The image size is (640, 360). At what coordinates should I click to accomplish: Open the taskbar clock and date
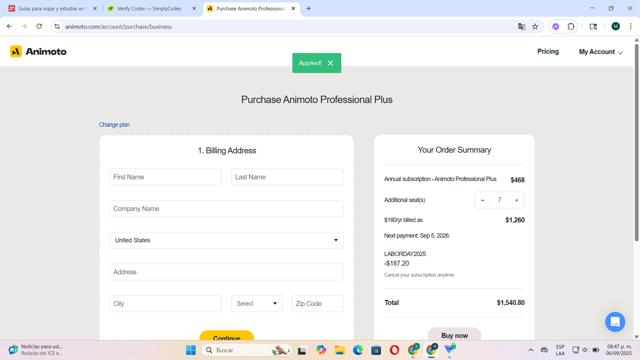tap(619, 350)
